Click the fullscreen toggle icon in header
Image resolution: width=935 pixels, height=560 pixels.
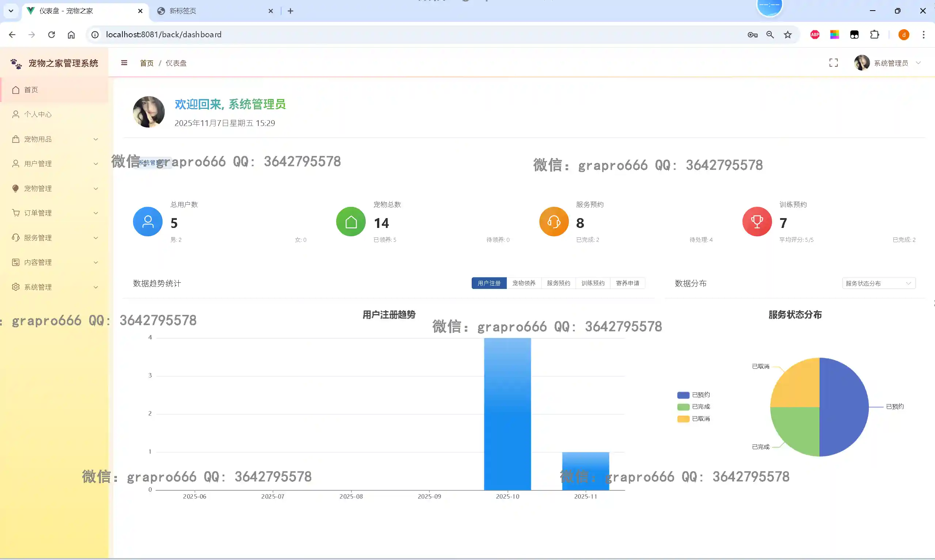[833, 63]
